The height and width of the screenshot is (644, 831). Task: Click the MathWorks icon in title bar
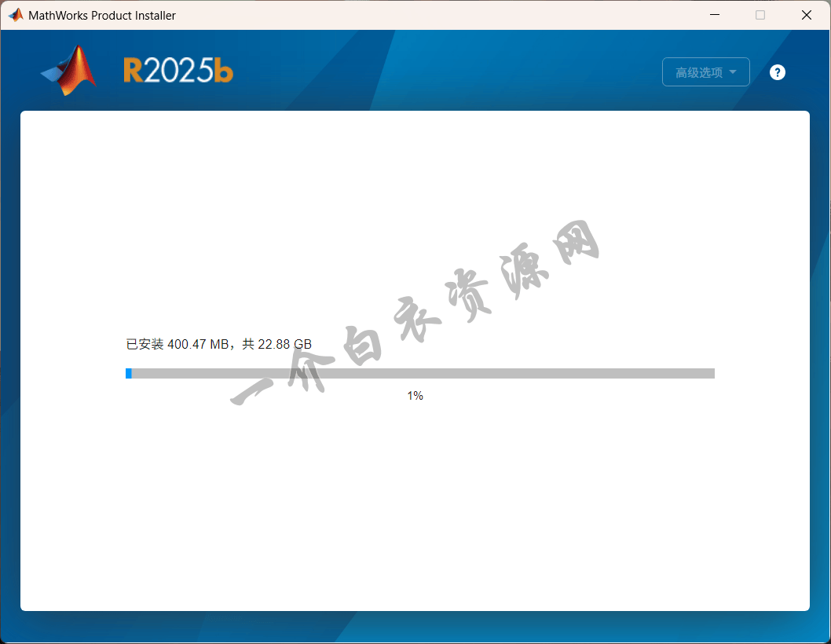click(16, 15)
